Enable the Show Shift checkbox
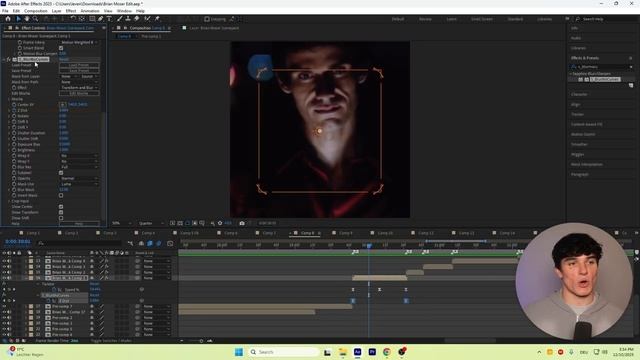Screen dimensions: 640x360 [61, 218]
